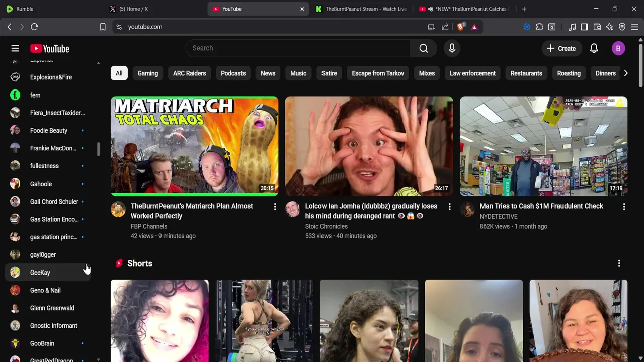Open a new browser tab
Image resolution: width=644 pixels, height=362 pixels.
tap(524, 9)
